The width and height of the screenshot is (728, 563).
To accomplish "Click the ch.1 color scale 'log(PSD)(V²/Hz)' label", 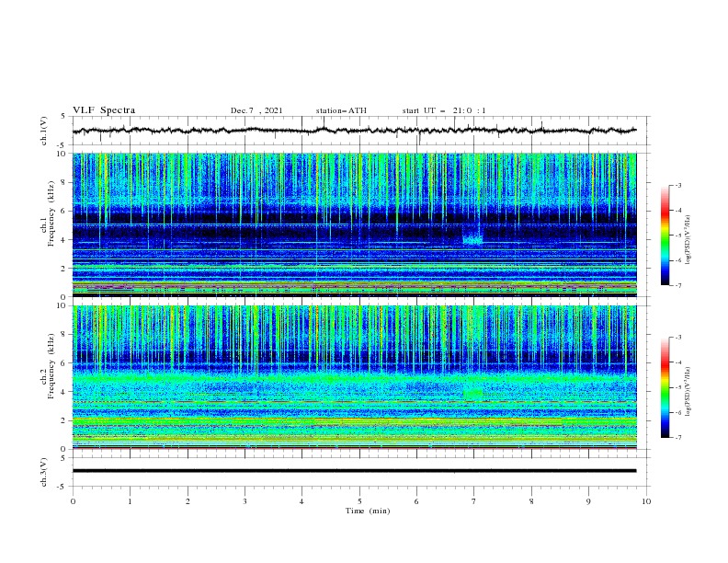I will tap(688, 240).
